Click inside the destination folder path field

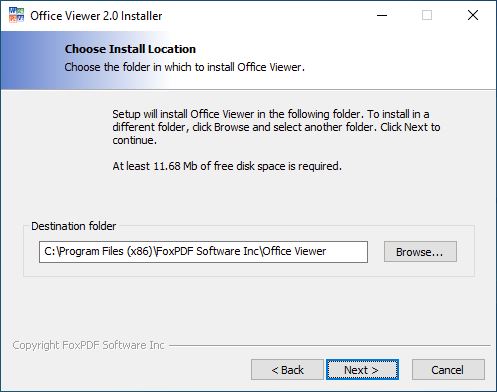pyautogui.click(x=203, y=252)
